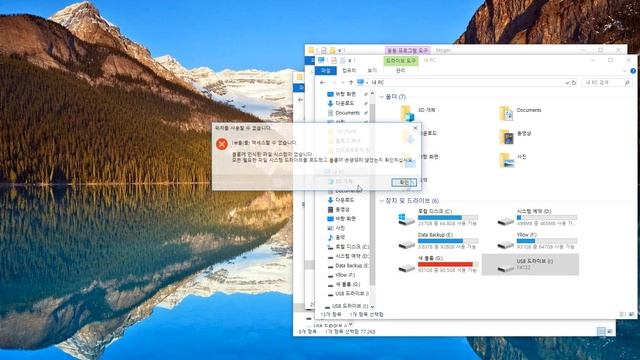
Task: Click the green 드라이브 도구 contextual tab
Action: 401,60
